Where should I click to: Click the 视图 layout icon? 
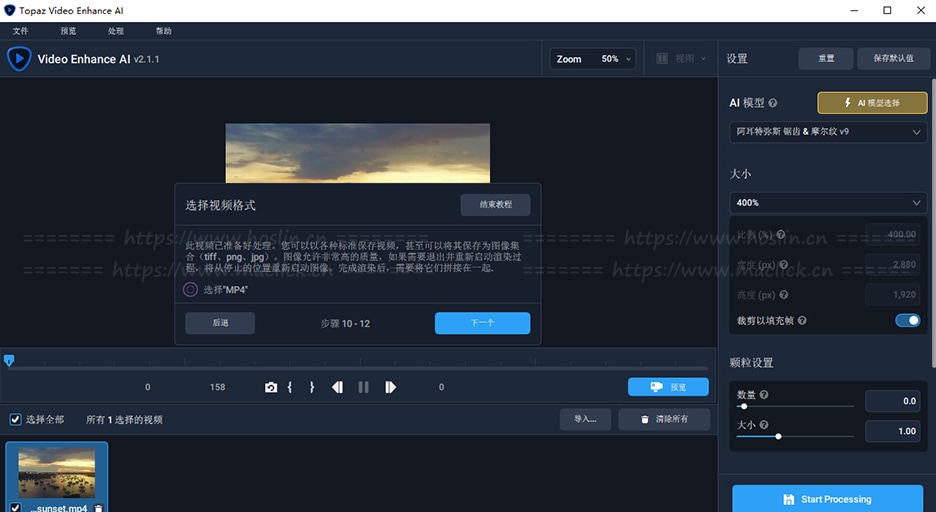pyautogui.click(x=662, y=58)
